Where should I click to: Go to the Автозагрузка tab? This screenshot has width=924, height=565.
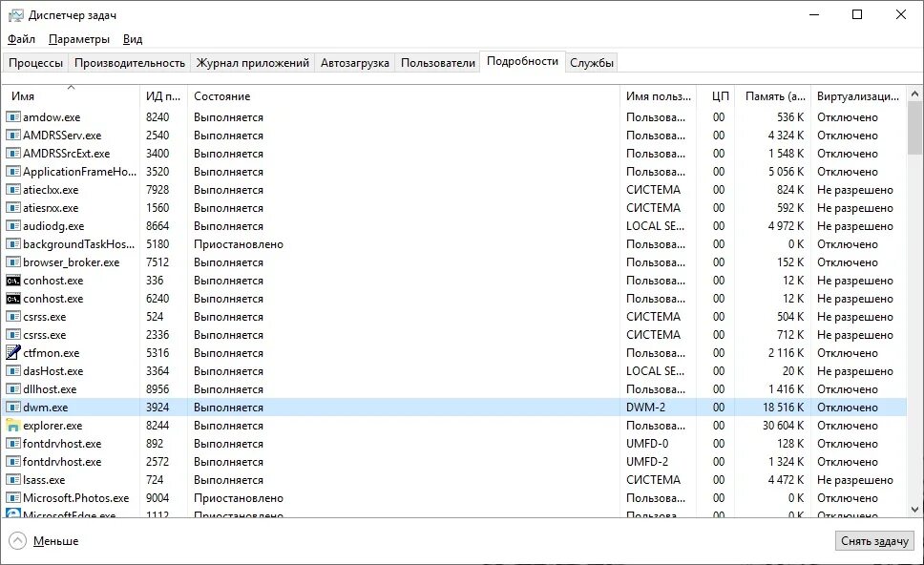355,62
